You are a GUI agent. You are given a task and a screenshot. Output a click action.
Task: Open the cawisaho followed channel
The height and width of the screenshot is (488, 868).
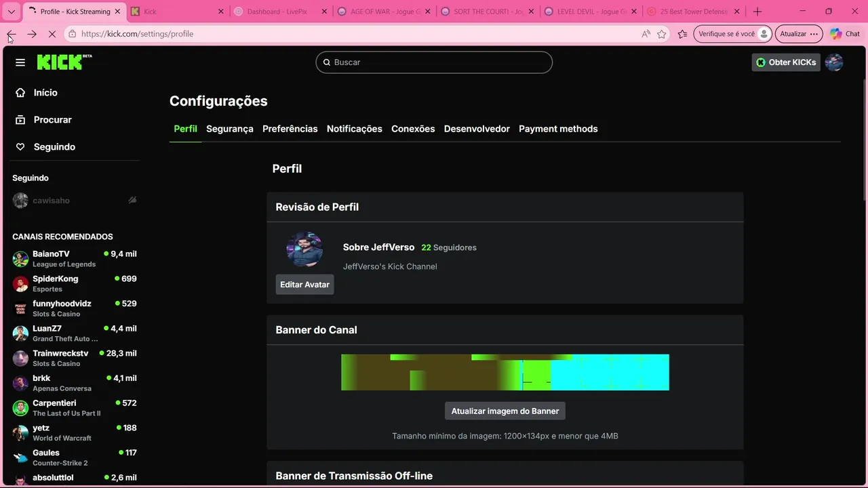tap(51, 201)
